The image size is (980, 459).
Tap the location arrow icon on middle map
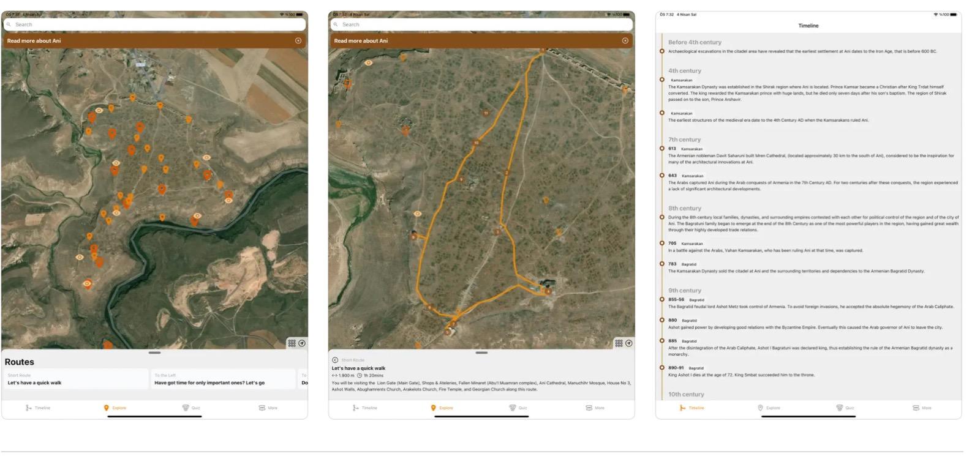[629, 343]
